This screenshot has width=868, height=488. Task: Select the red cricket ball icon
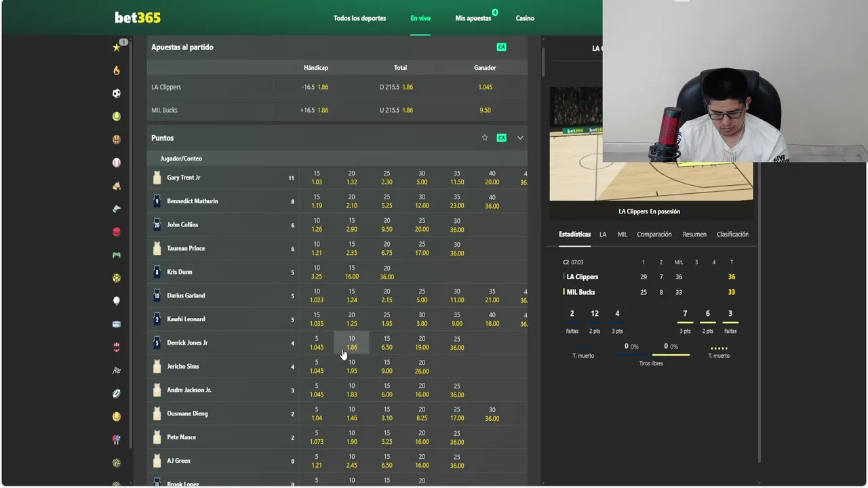(117, 232)
